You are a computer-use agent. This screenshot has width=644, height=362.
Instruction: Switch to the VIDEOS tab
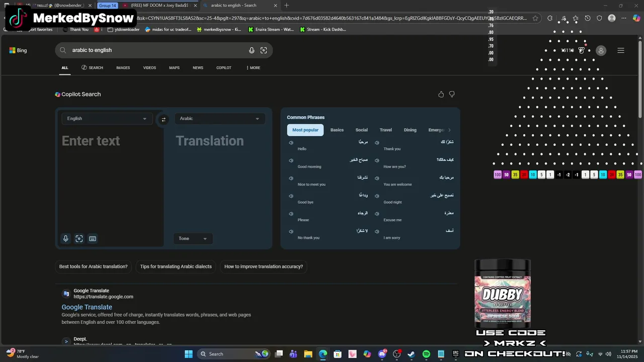(149, 68)
